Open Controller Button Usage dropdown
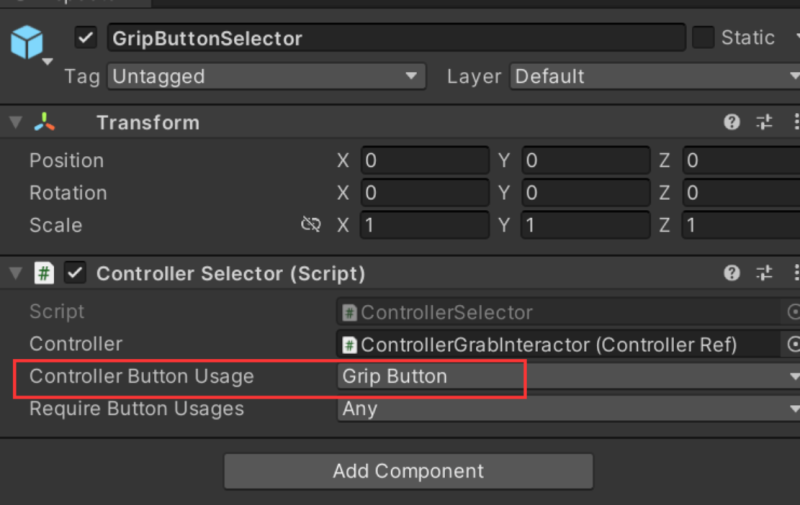Viewport: 800px width, 505px height. tap(566, 376)
